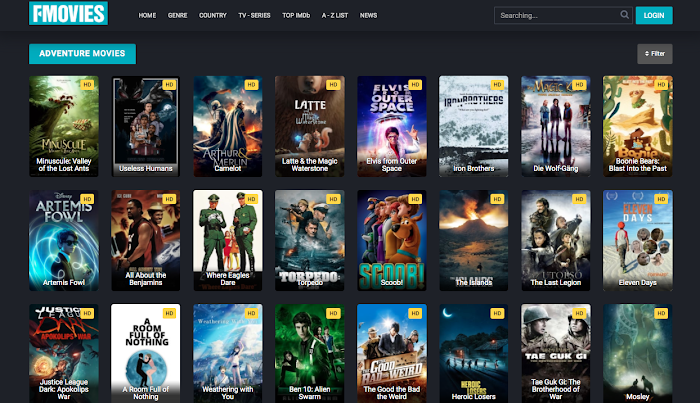This screenshot has width=700, height=403.
Task: Open the HOME menu item
Action: point(147,15)
